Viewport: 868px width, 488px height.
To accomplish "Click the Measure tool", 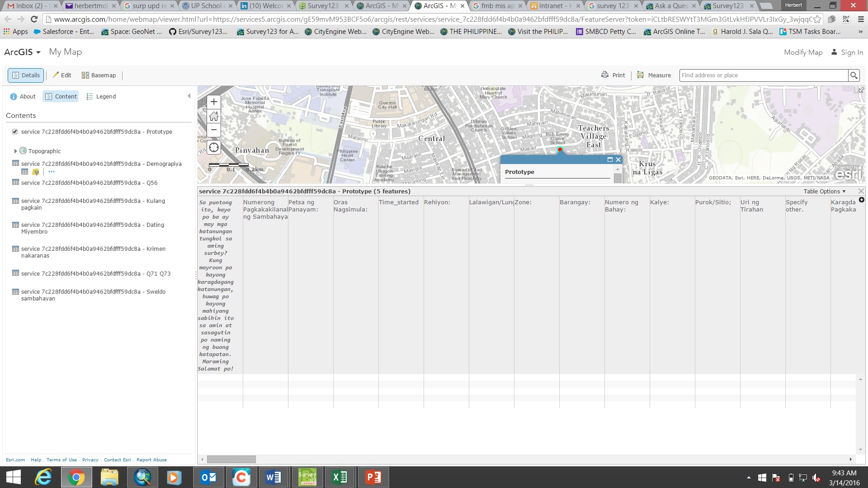I will pos(654,75).
